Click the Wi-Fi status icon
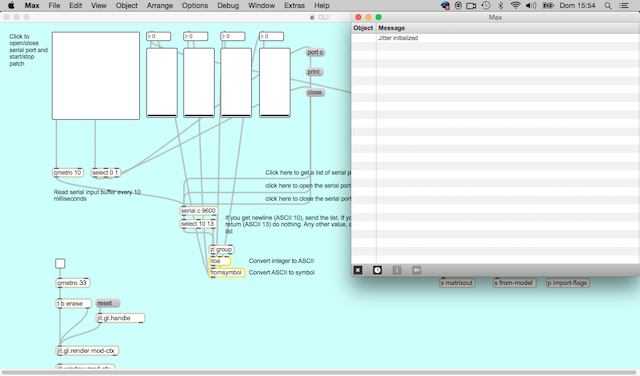Viewport: 640px width, 376px height. point(516,5)
